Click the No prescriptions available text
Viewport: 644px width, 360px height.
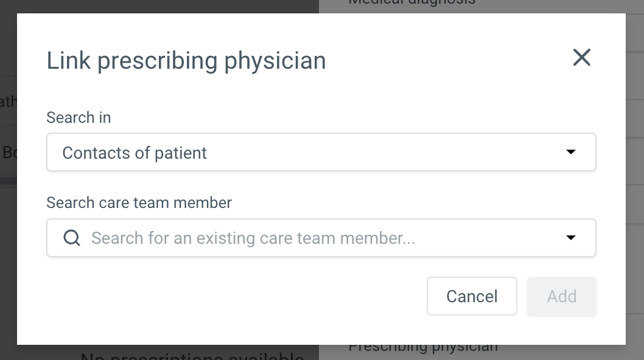click(192, 356)
